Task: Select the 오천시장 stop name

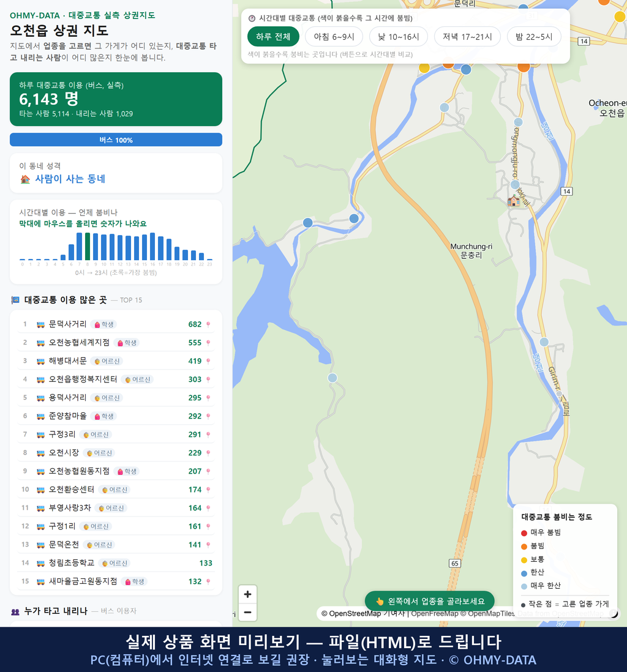Action: 64,452
